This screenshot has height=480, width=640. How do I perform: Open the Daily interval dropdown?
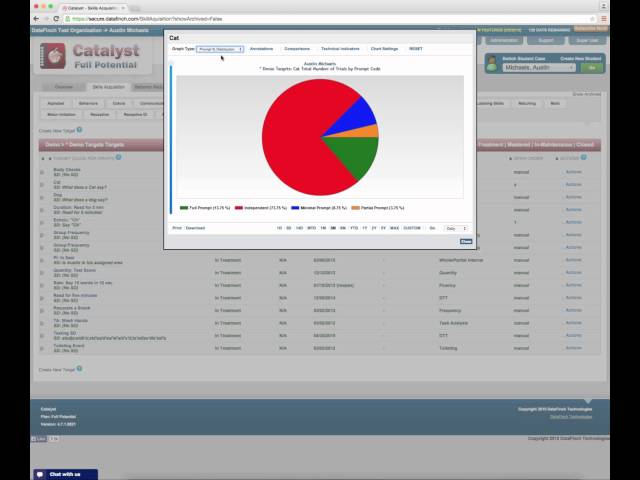coord(456,228)
